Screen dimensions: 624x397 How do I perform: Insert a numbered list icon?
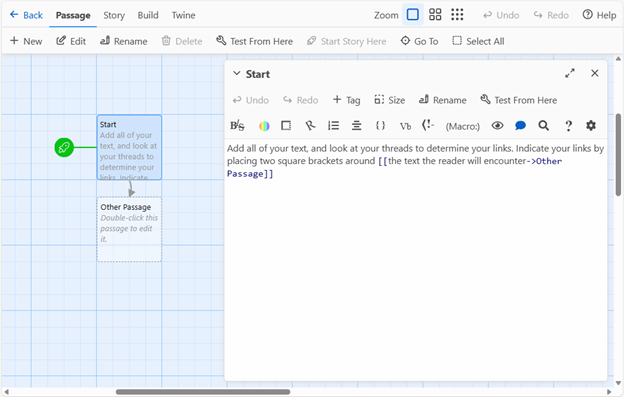(333, 126)
